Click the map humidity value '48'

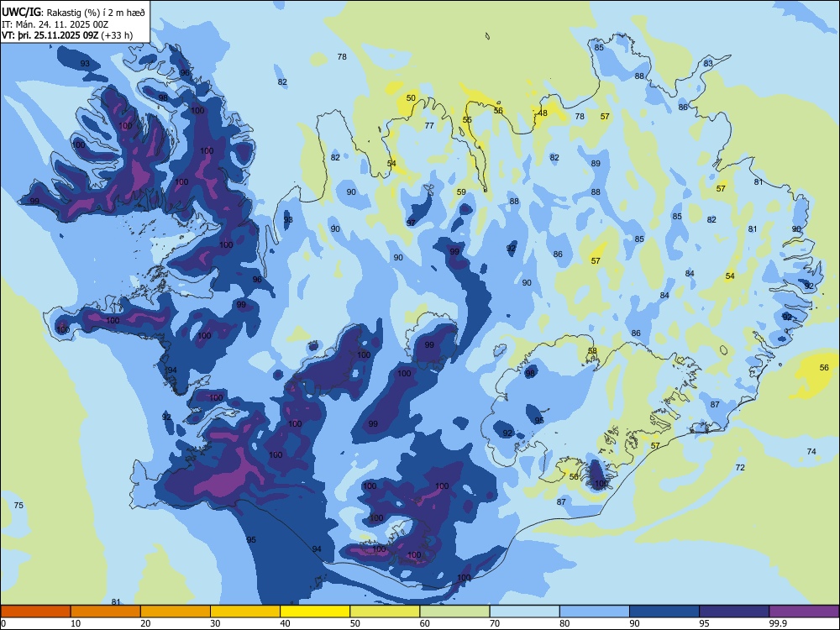[x=543, y=113]
